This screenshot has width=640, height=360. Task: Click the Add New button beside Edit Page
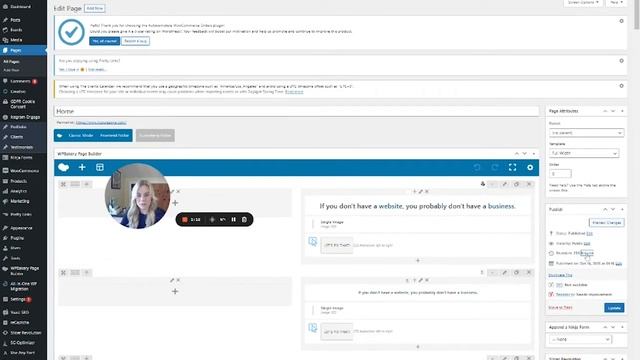[95, 8]
